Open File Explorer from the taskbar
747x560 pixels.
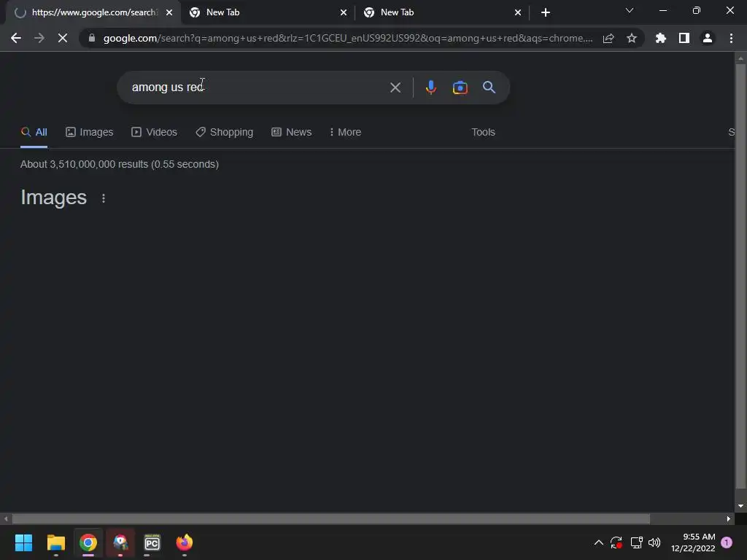(55, 542)
